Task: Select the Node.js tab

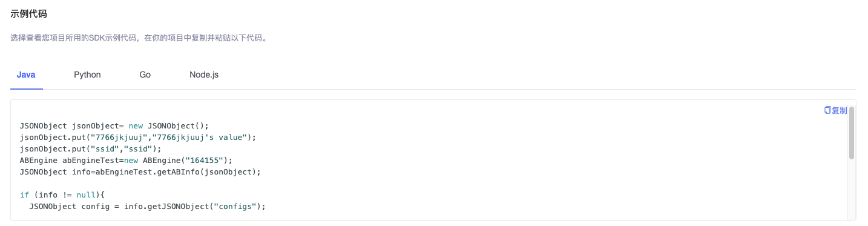Action: click(x=204, y=75)
